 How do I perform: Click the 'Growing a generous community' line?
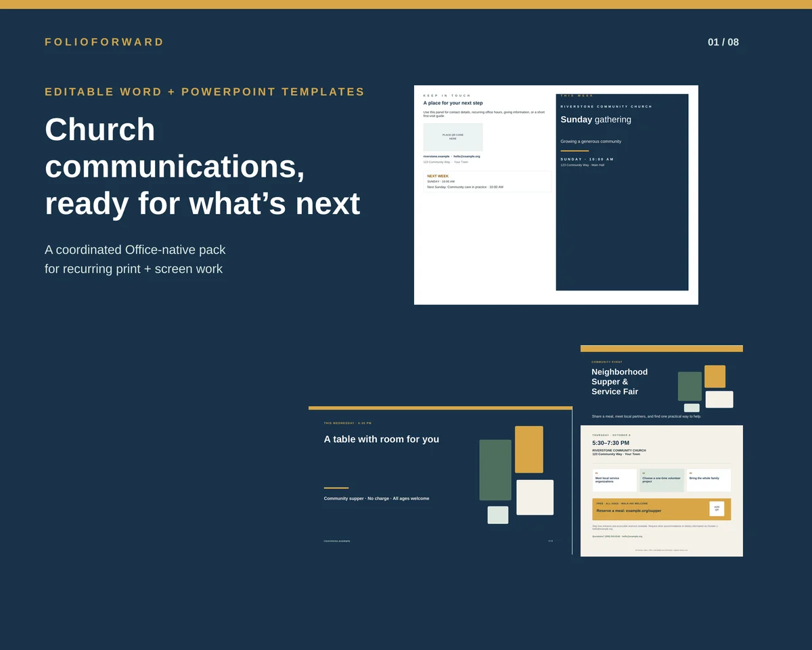click(591, 142)
